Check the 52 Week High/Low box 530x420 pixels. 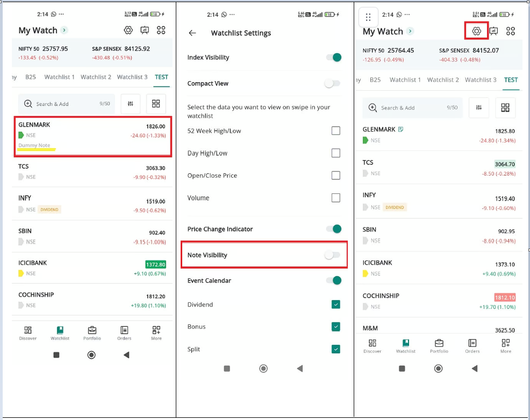(336, 131)
